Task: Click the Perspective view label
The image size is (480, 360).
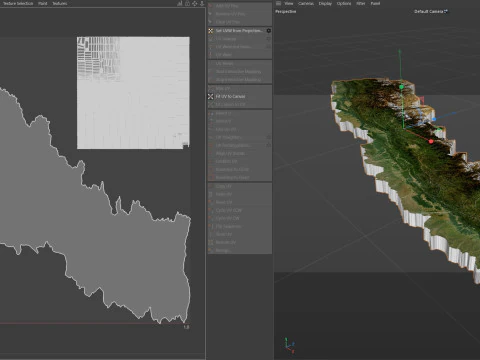Action: [x=286, y=11]
